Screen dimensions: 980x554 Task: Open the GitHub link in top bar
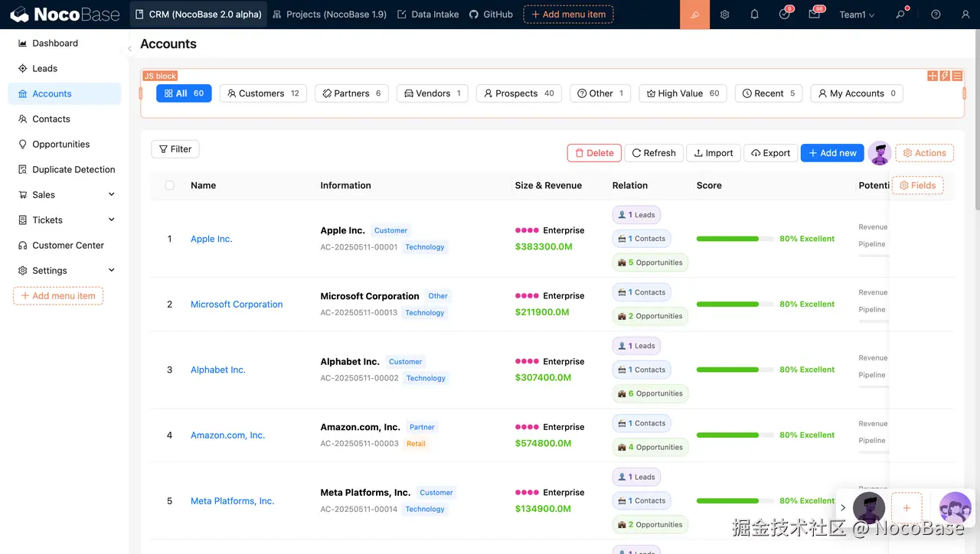[491, 15]
